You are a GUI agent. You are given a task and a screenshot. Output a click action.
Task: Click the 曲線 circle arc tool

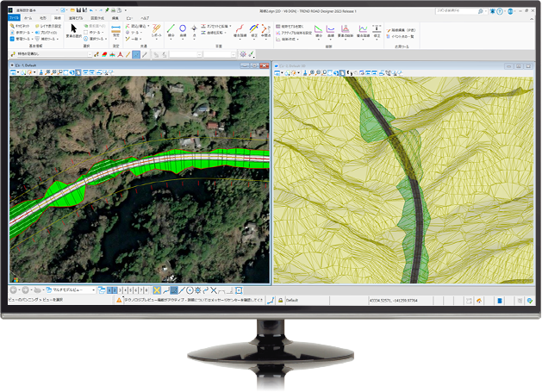pyautogui.click(x=182, y=28)
